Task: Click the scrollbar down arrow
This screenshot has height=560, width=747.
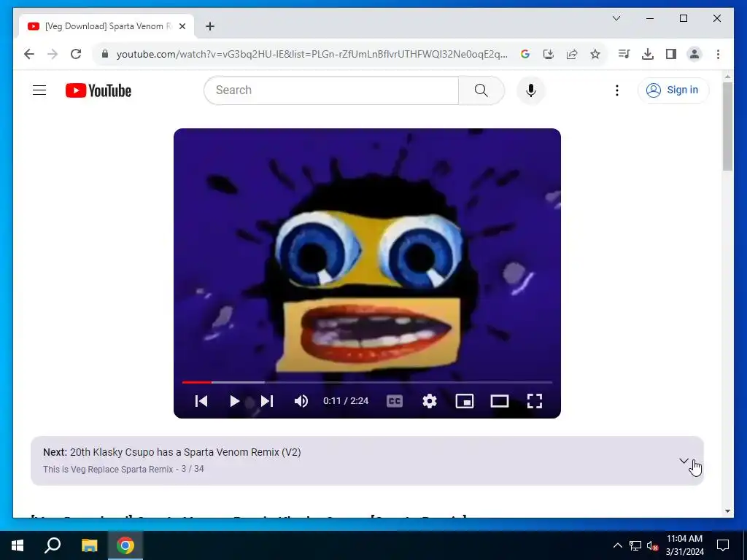Action: pyautogui.click(x=727, y=511)
